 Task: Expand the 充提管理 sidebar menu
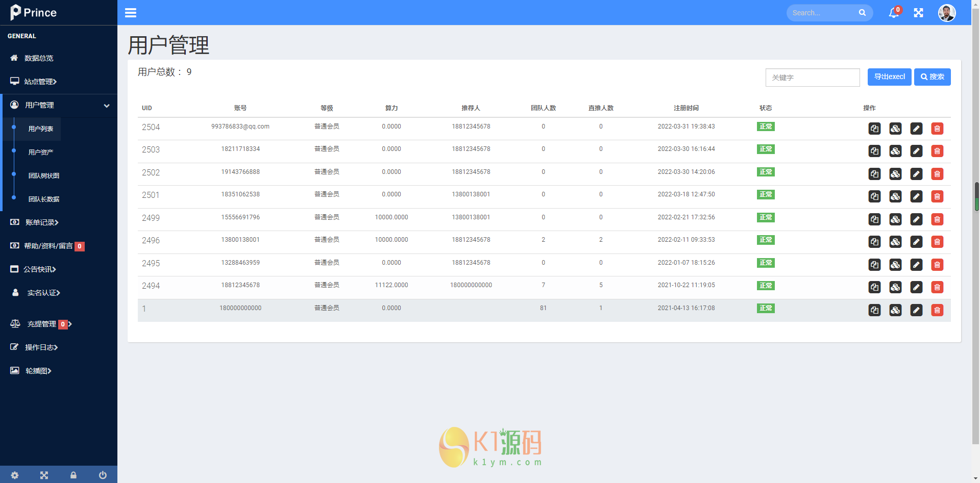point(42,324)
